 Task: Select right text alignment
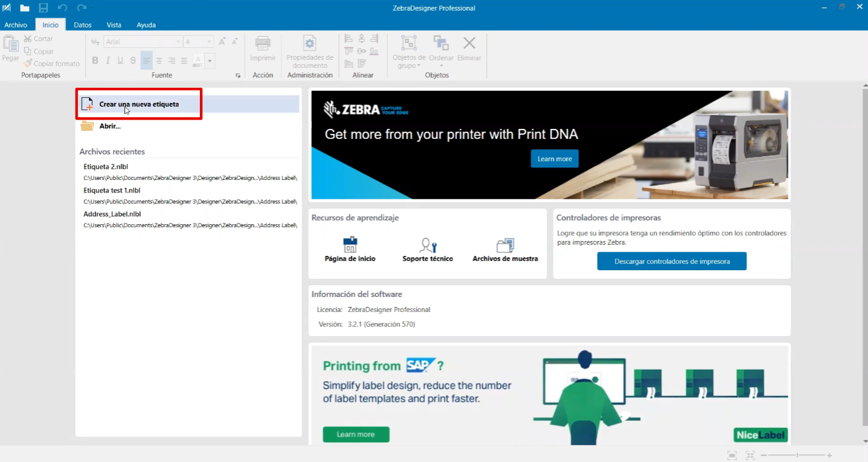click(172, 60)
